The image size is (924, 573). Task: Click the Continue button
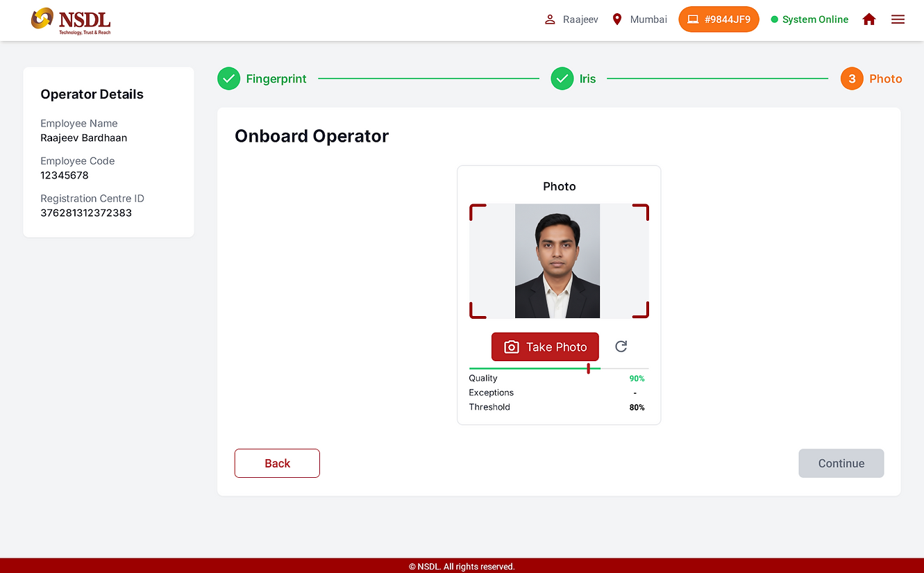tap(841, 463)
